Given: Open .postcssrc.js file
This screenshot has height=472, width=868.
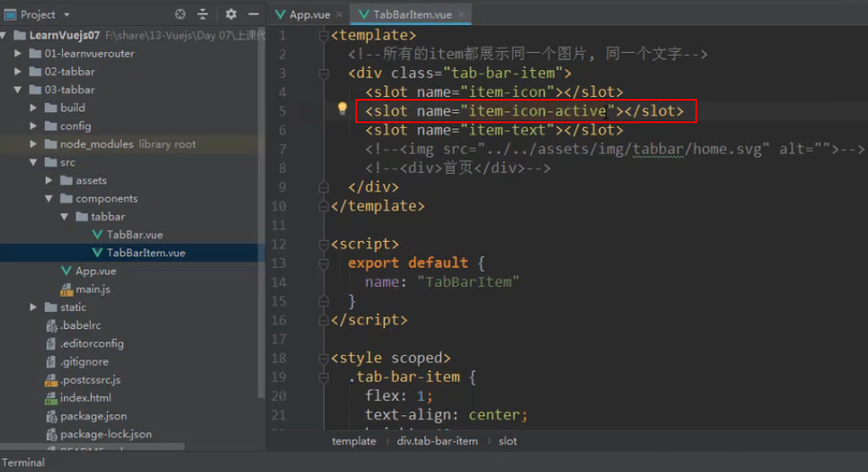Looking at the screenshot, I should (90, 379).
